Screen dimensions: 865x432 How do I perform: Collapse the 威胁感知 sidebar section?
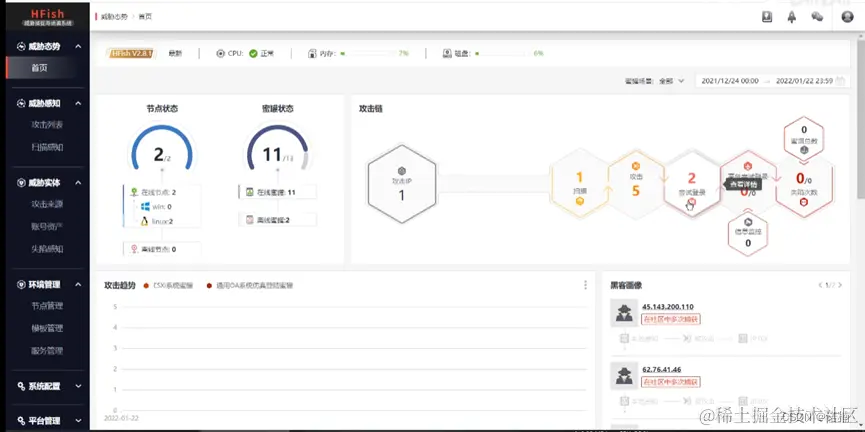pyautogui.click(x=78, y=103)
